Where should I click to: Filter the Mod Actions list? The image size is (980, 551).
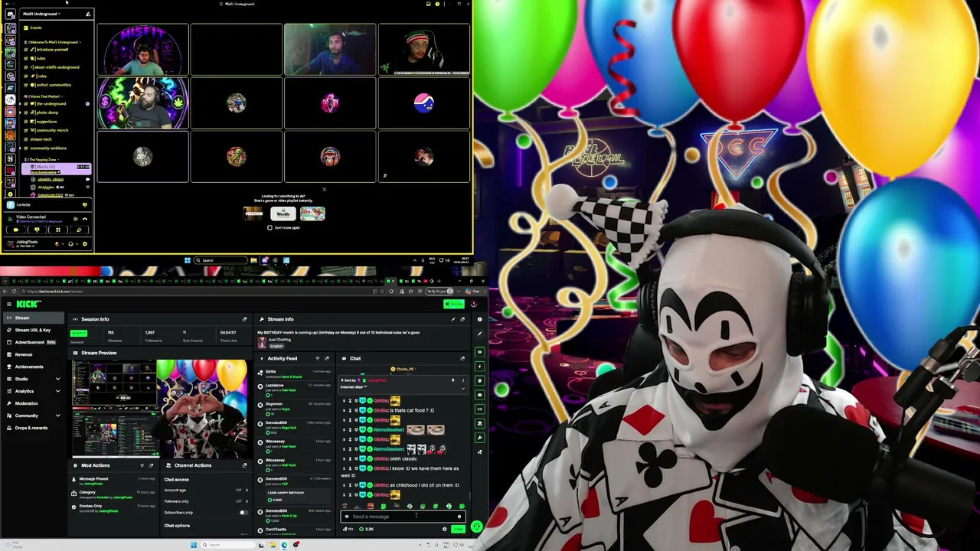[x=142, y=465]
